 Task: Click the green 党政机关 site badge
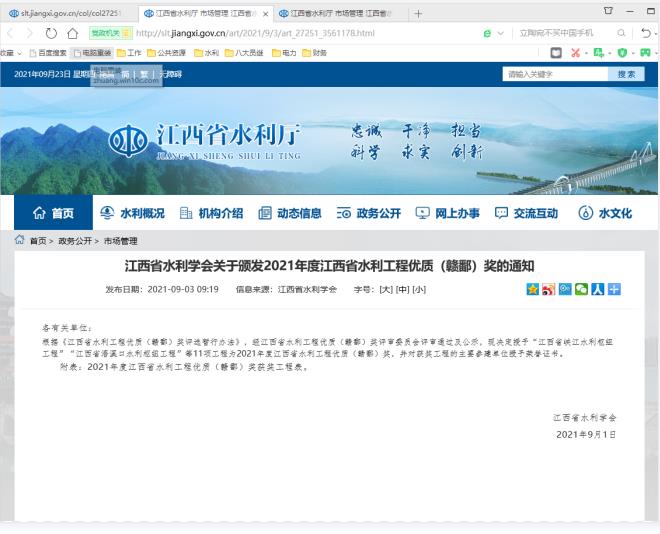point(111,33)
